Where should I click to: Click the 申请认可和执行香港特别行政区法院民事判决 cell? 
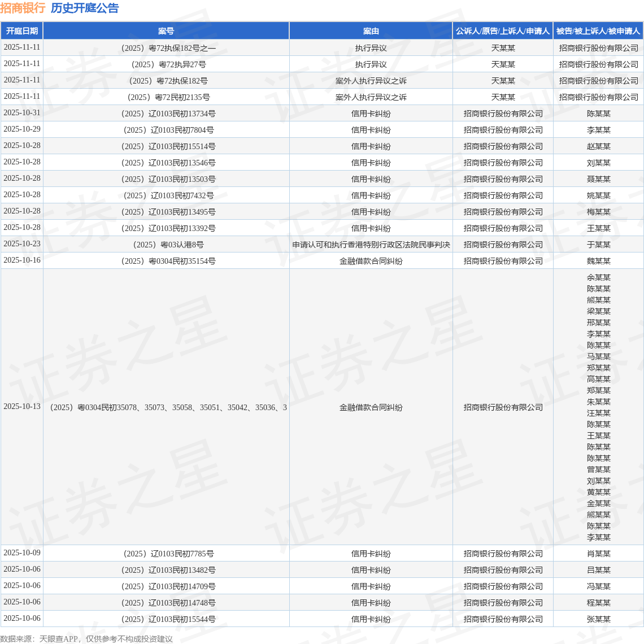click(371, 245)
